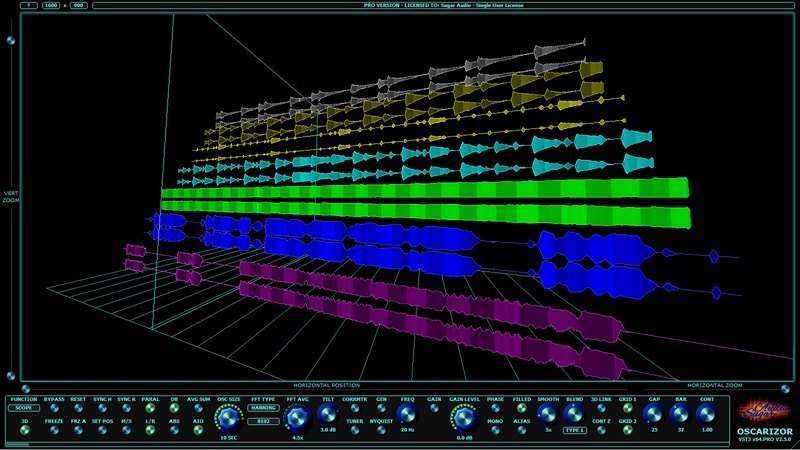Image resolution: width=800 pixels, height=450 pixels.
Task: Toggle the FILLED display button
Action: pyautogui.click(x=521, y=408)
